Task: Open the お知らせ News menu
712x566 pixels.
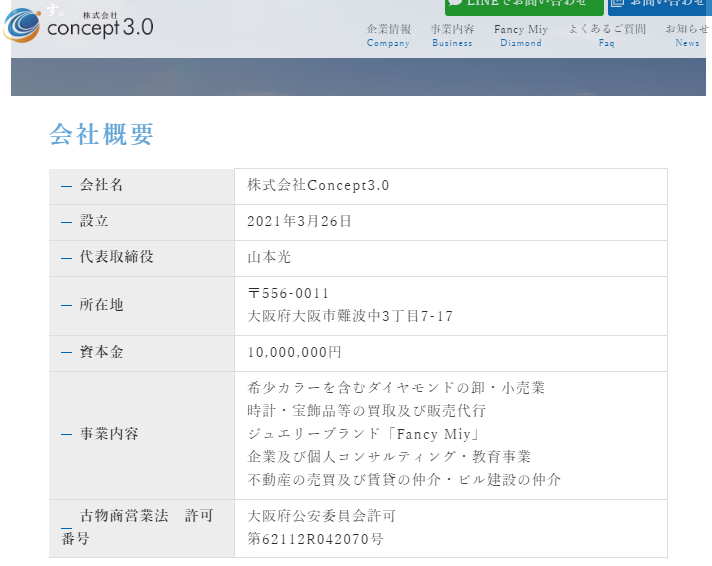Action: 687,35
